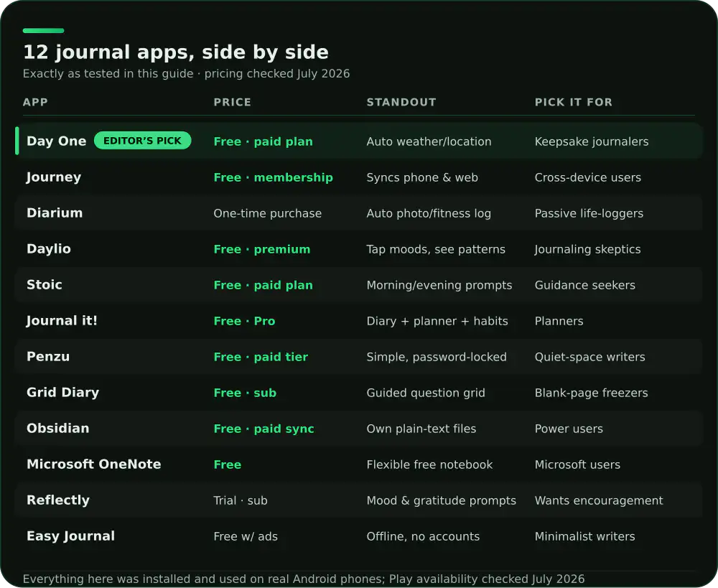
Task: Click the EDITOR'S PICK badge
Action: click(142, 141)
